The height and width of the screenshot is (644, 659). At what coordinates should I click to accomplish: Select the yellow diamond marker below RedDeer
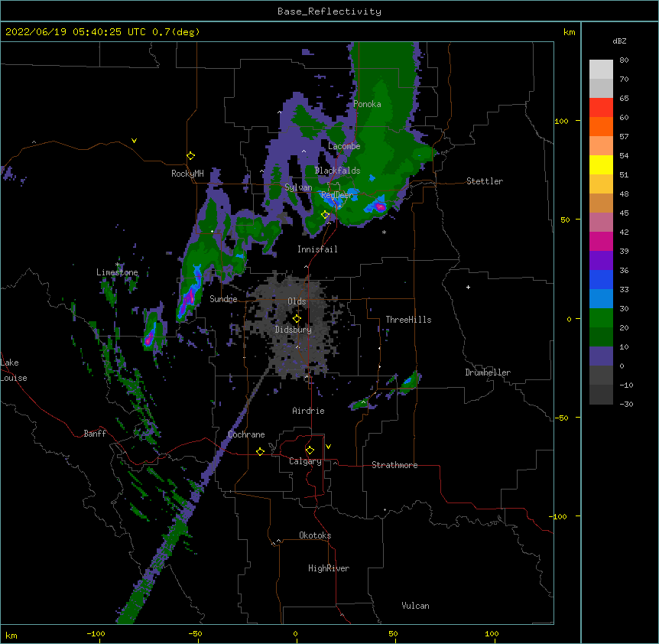[326, 215]
